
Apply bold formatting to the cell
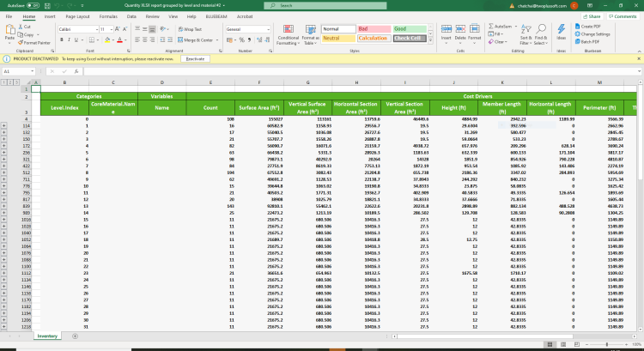62,39
